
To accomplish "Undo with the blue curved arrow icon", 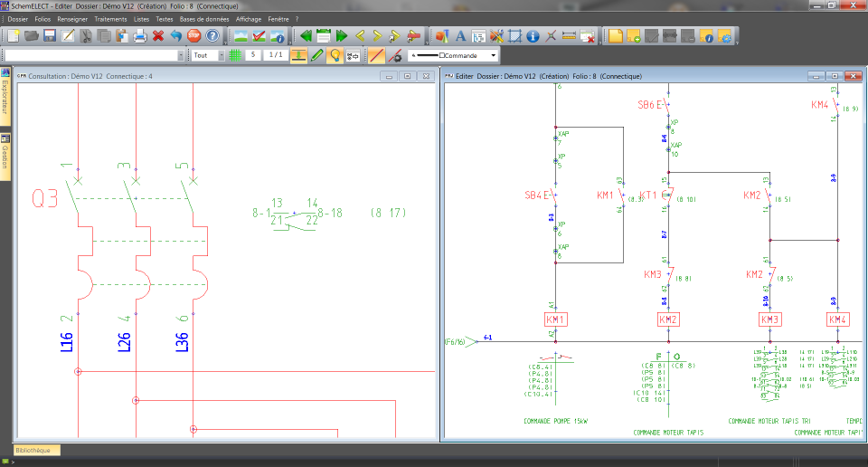I will coord(176,36).
